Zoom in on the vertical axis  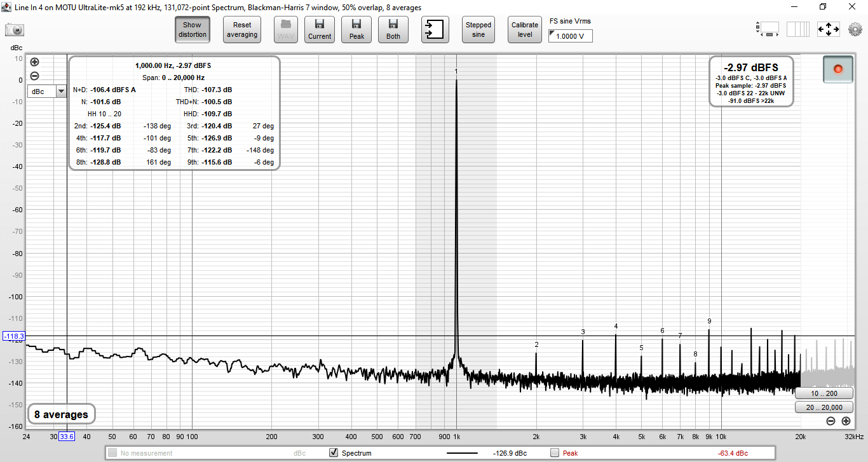pos(34,62)
